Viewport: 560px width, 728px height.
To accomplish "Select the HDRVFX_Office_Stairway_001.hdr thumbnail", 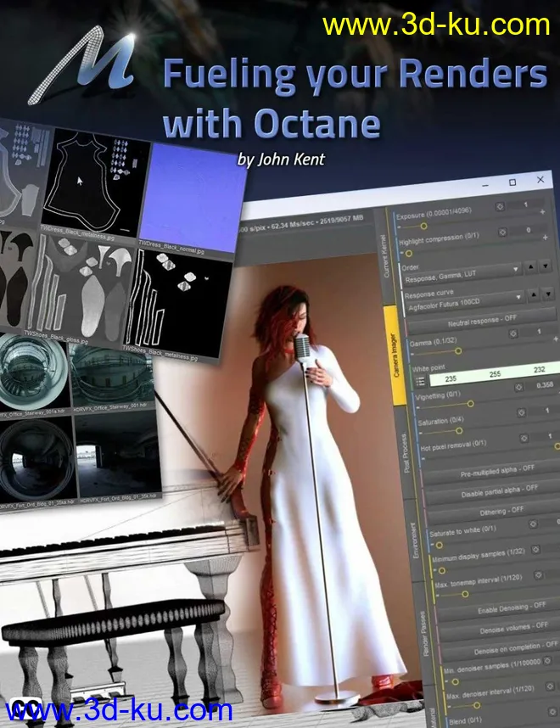I will click(110, 376).
